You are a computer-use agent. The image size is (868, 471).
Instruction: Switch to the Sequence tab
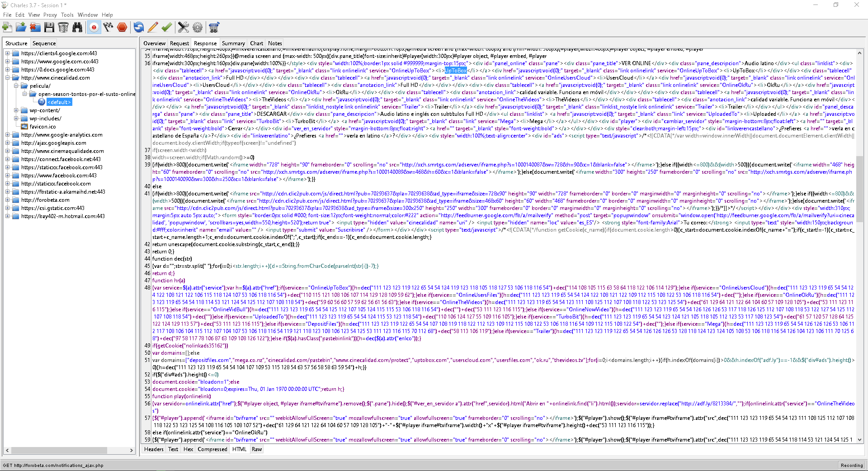(44, 43)
